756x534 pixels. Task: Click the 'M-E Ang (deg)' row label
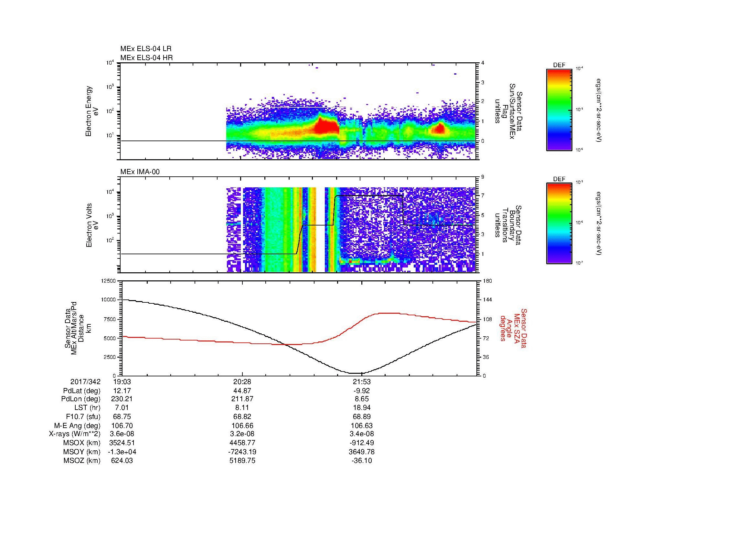coord(77,425)
